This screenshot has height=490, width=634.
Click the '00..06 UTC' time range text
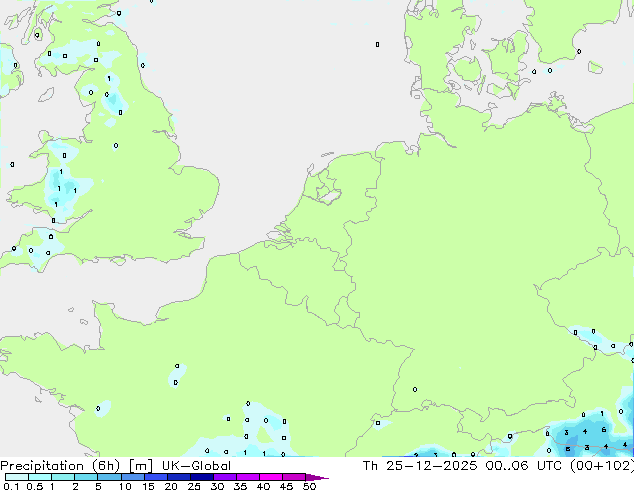pos(524,466)
